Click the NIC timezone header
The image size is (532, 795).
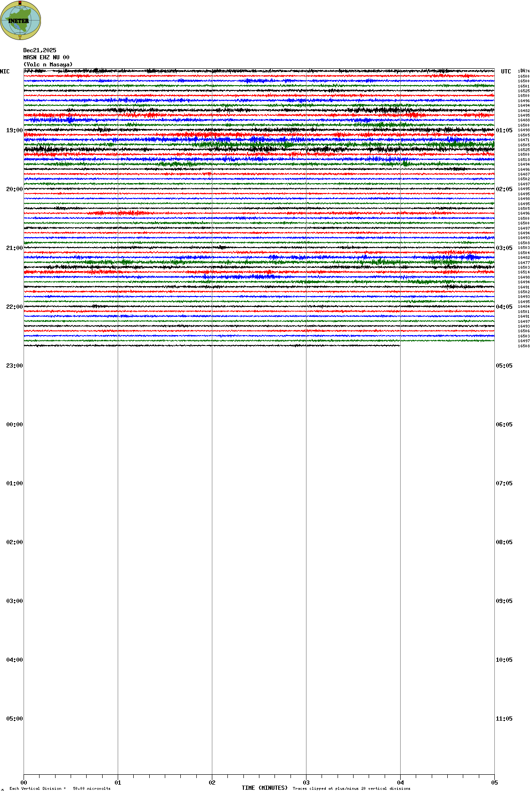coord(5,72)
